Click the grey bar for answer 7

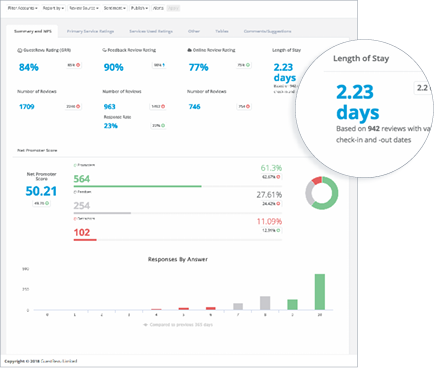(x=238, y=307)
